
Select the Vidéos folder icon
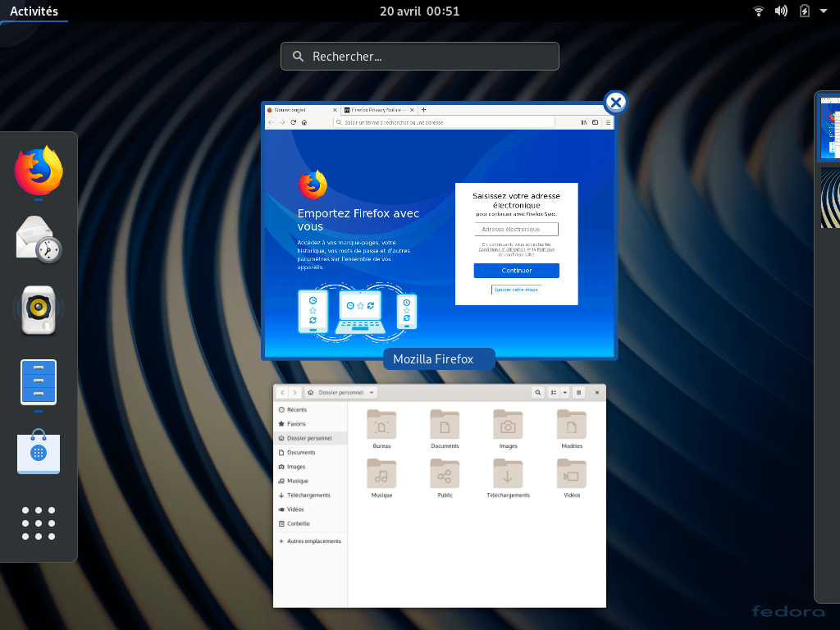[x=572, y=474]
